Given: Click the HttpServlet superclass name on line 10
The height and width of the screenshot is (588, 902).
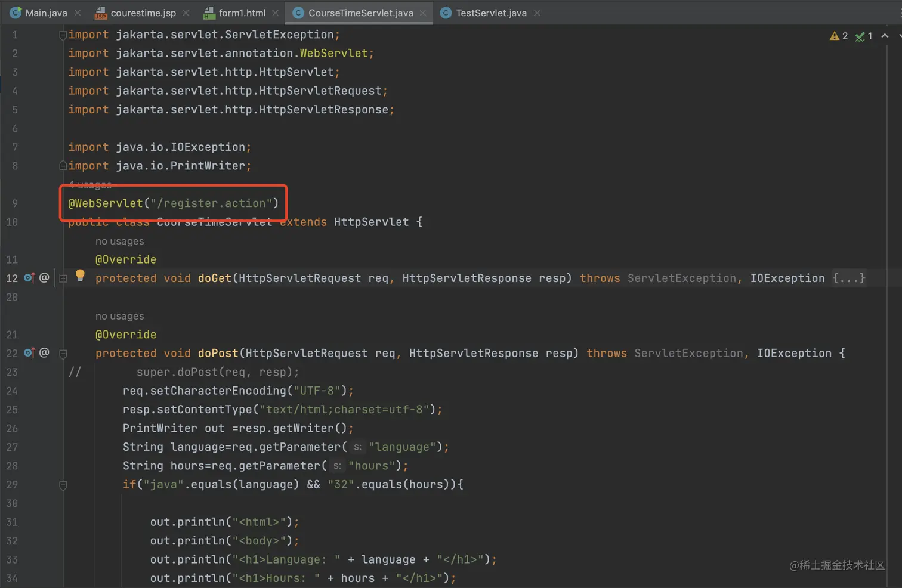Looking at the screenshot, I should (x=371, y=222).
